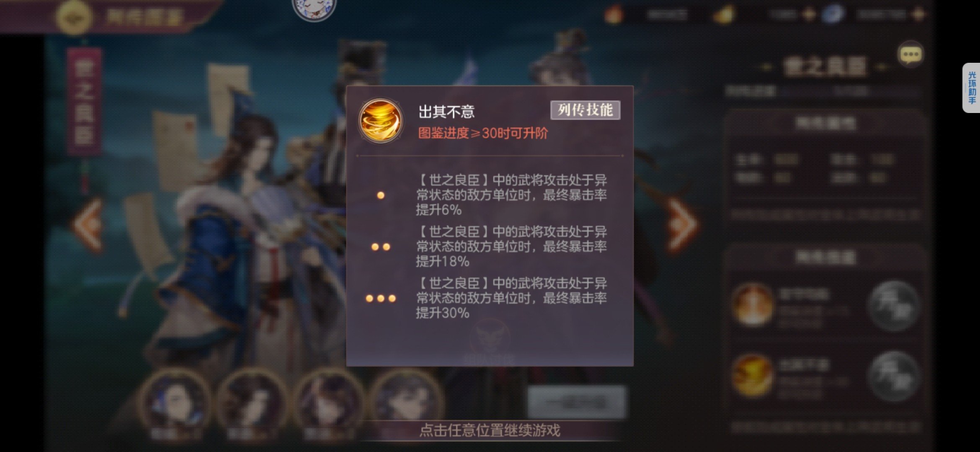This screenshot has height=452, width=980.
Task: Go to previous biography with left arrow
Action: pyautogui.click(x=88, y=225)
